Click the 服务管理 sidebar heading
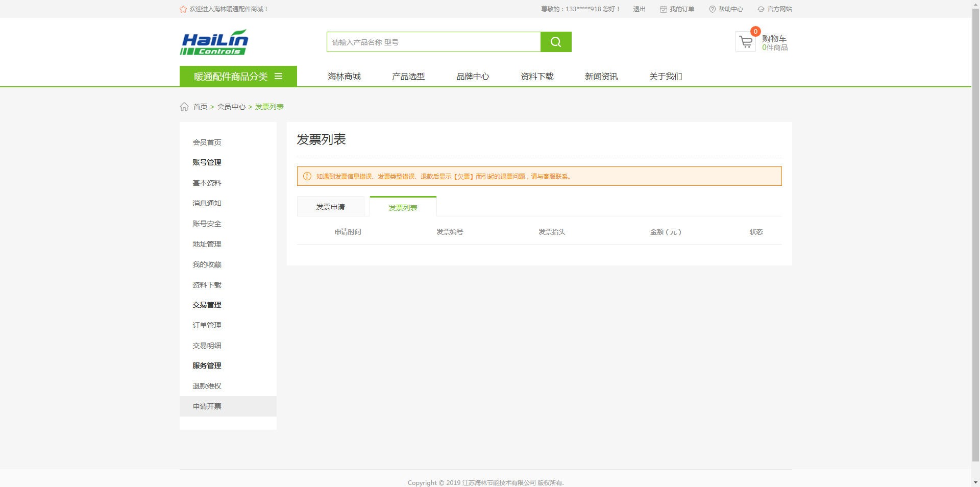Viewport: 980px width, 487px height. 207,366
